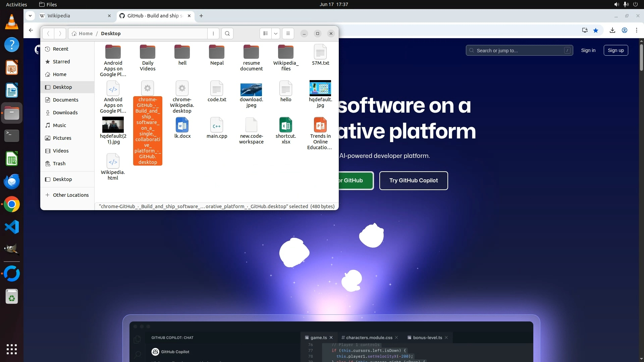
Task: Open Chrome tab search dropdown arrow
Action: pos(30,16)
